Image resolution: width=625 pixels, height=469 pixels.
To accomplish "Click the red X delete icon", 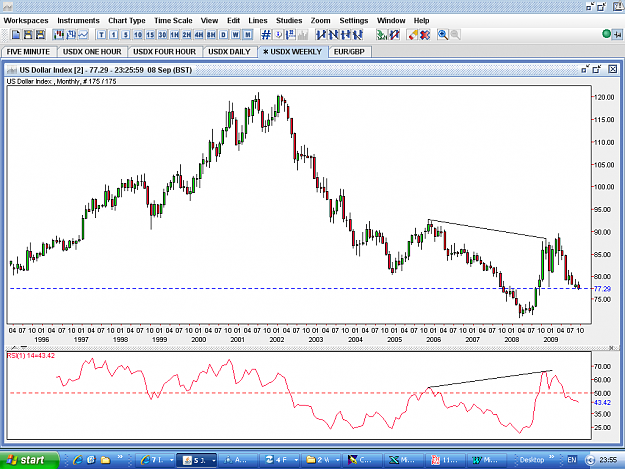I will click(x=425, y=35).
